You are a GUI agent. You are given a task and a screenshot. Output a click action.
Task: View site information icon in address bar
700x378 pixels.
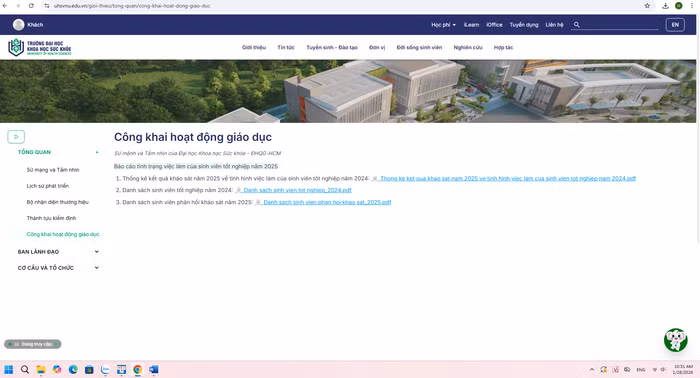[x=46, y=6]
